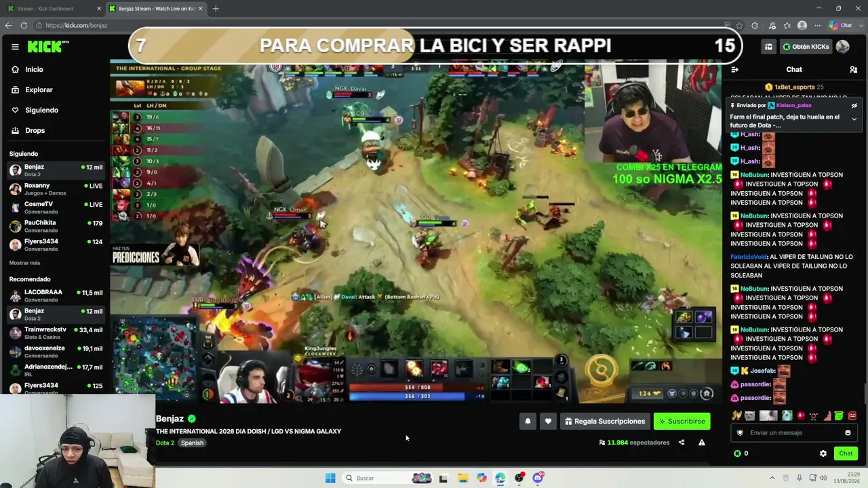The width and height of the screenshot is (868, 488).
Task: Collapse the chat panel
Action: [x=734, y=69]
